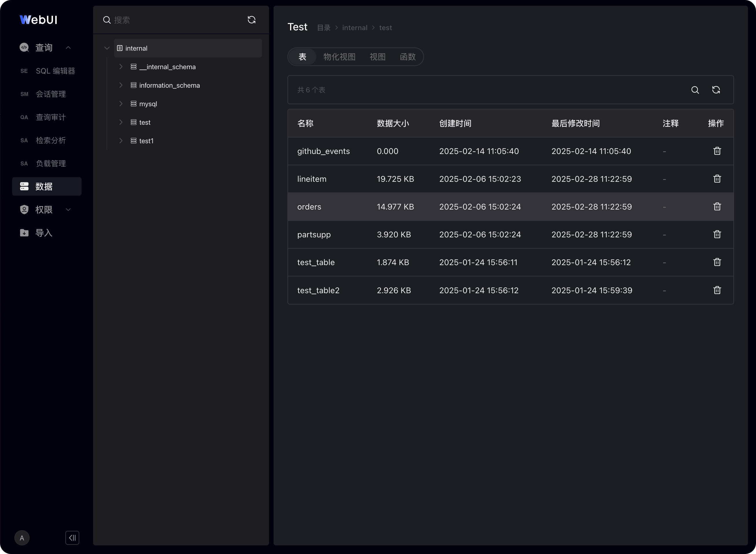
Task: Click the 共 6 个表 count text
Action: point(311,90)
